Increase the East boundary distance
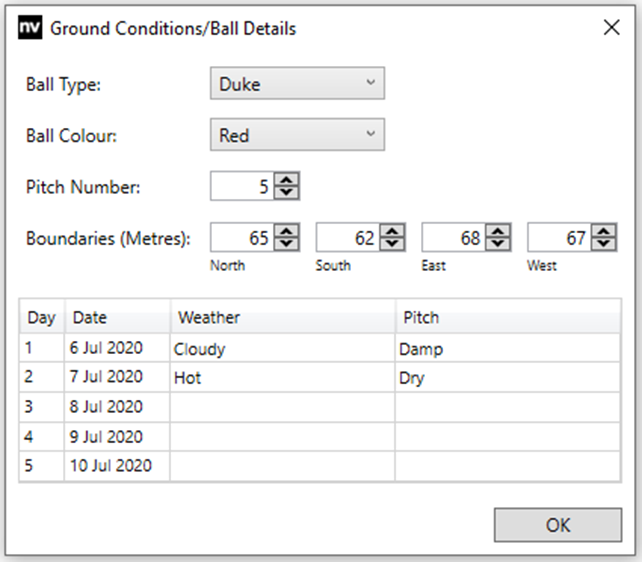Viewport: 642px width, 562px height. click(x=498, y=231)
